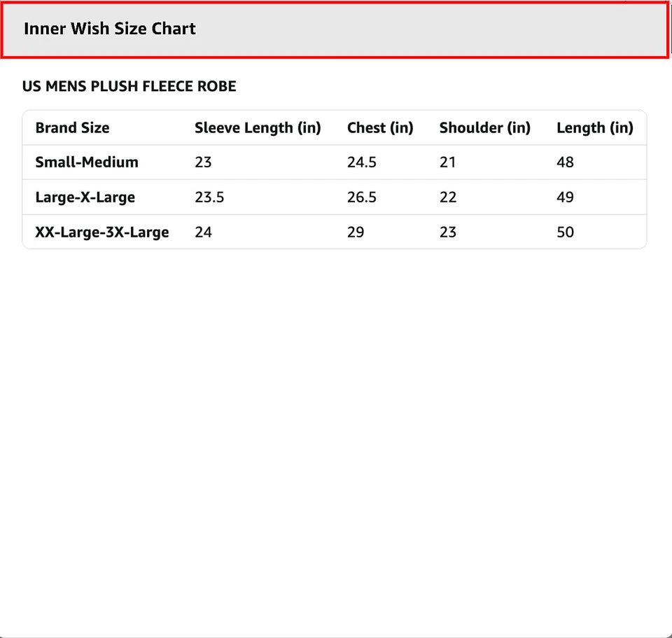Click the Brand Size column header
This screenshot has height=638, width=672.
73,128
